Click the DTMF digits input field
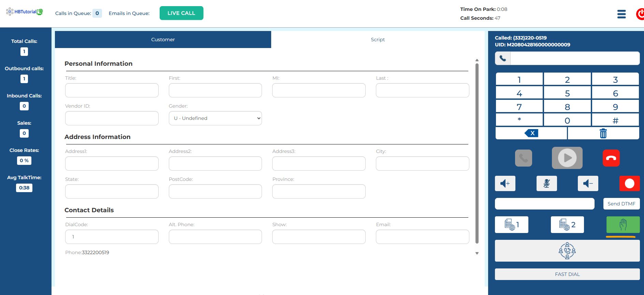The image size is (644, 295). pyautogui.click(x=545, y=204)
